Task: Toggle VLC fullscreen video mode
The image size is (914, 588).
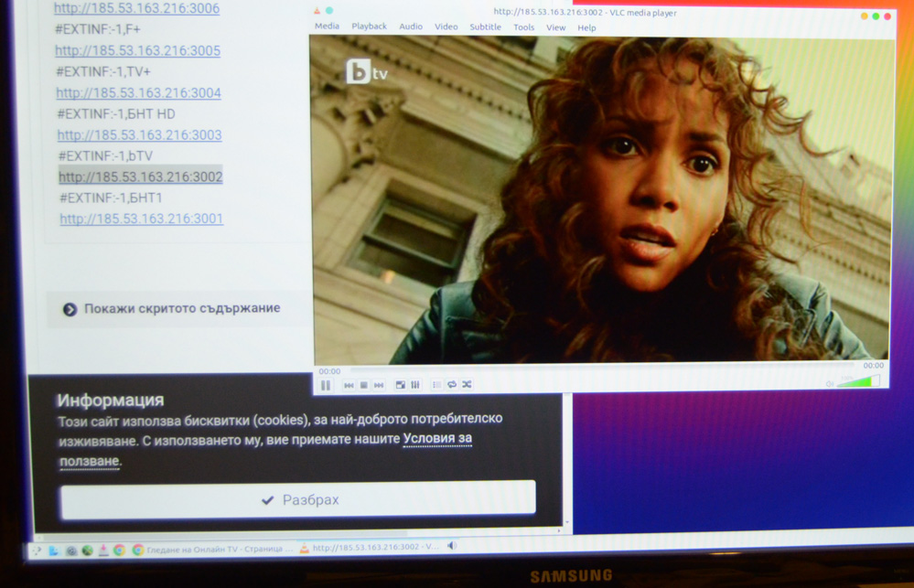Action: click(401, 385)
